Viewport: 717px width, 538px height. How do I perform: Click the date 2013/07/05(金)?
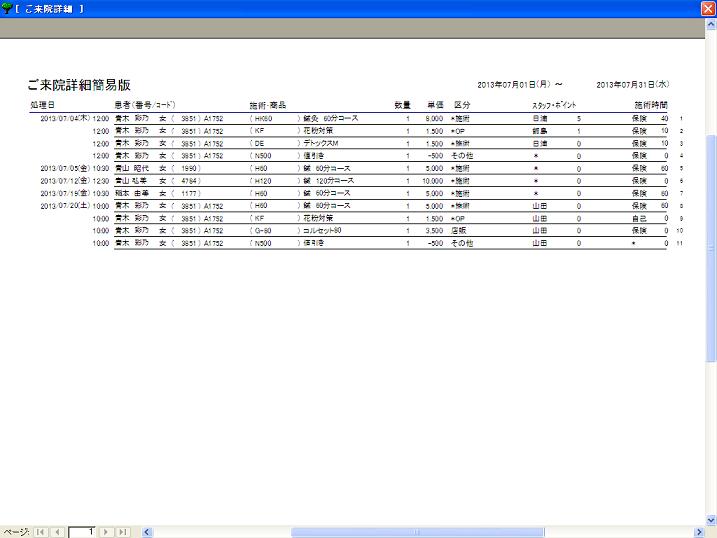pos(65,168)
